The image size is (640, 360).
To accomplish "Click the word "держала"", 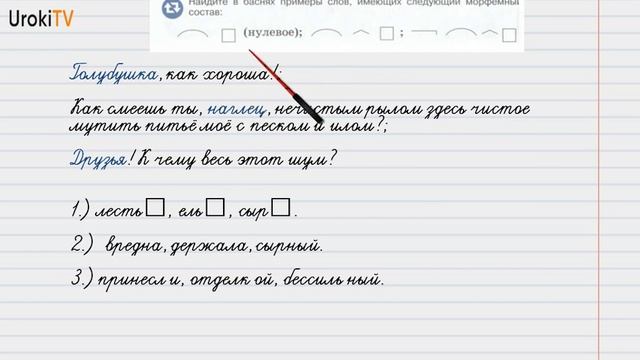I will point(209,247).
